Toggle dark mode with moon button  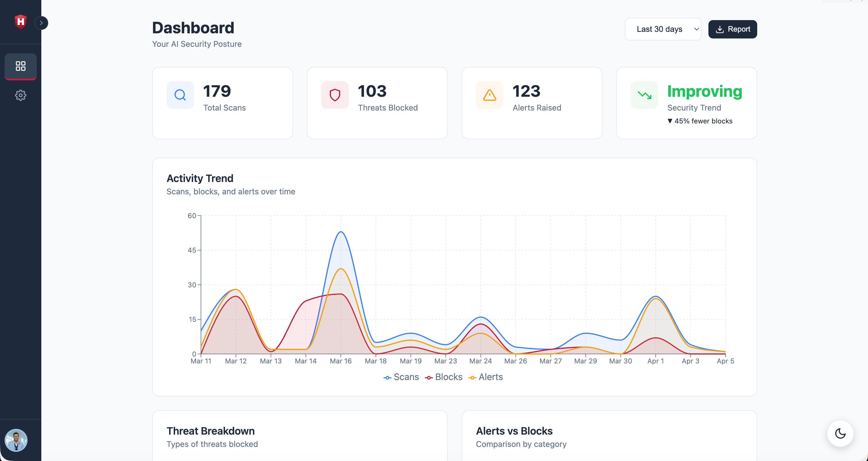pyautogui.click(x=840, y=433)
